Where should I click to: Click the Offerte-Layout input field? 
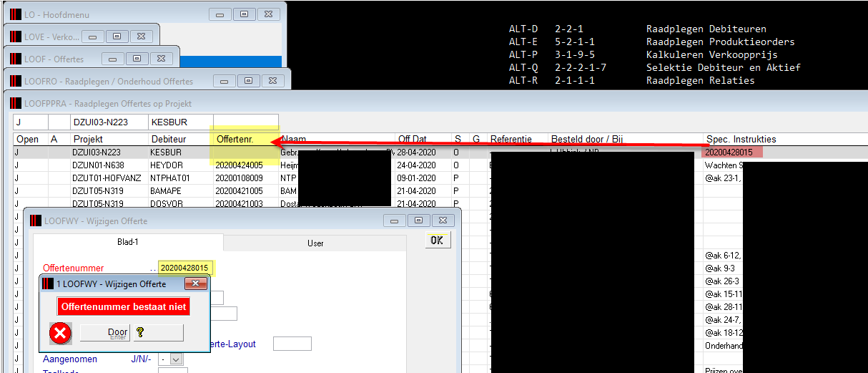(292, 344)
